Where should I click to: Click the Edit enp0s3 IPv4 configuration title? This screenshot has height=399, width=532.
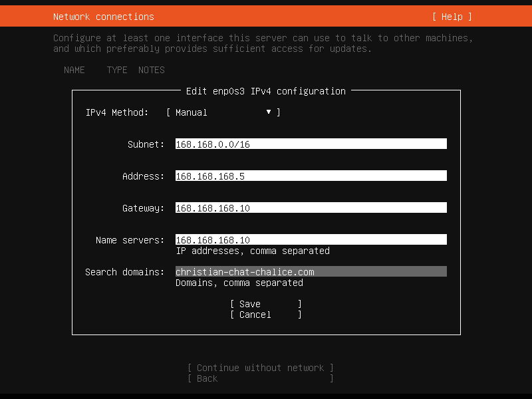tap(266, 91)
